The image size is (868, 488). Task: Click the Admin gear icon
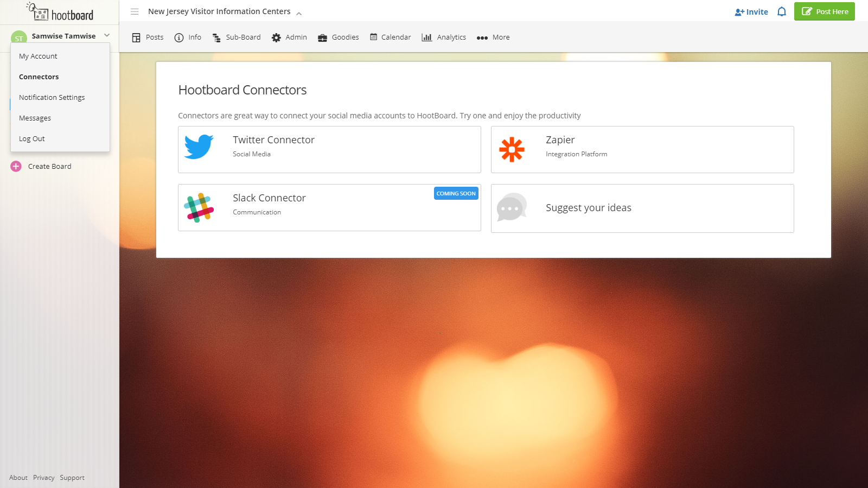[276, 37]
